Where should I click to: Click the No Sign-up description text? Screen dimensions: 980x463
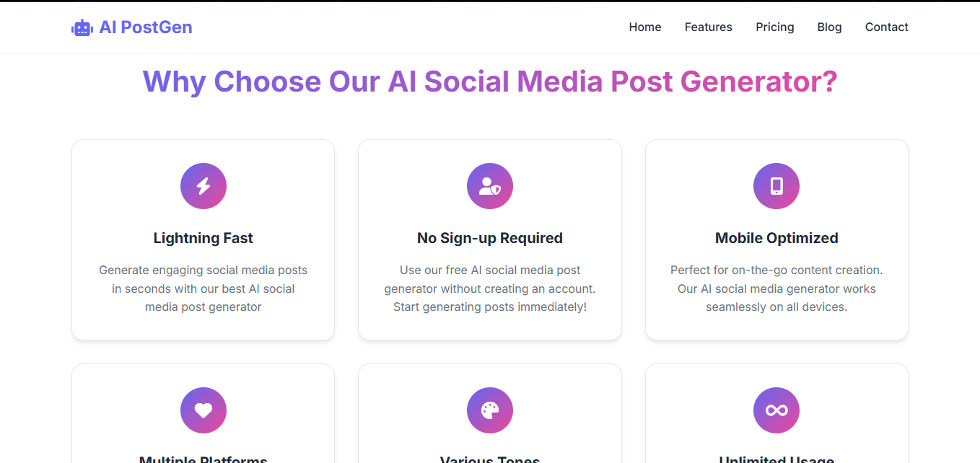point(490,288)
